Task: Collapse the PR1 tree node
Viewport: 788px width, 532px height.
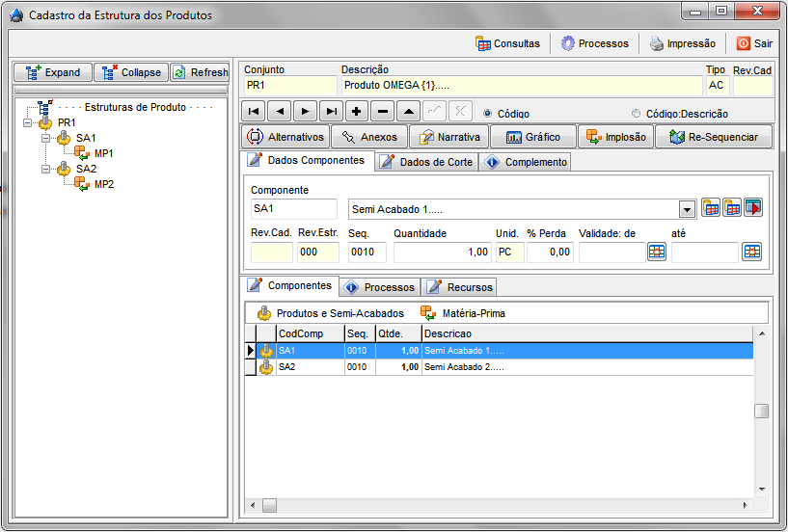Action: click(x=28, y=123)
